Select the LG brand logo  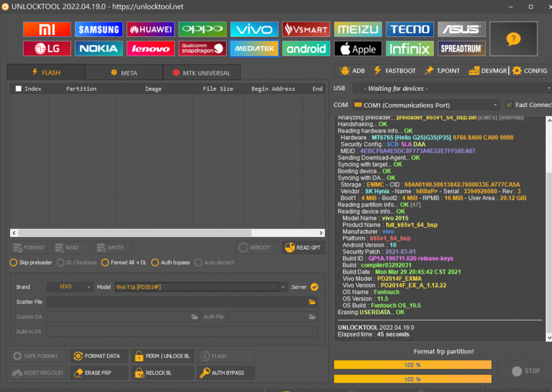[47, 49]
